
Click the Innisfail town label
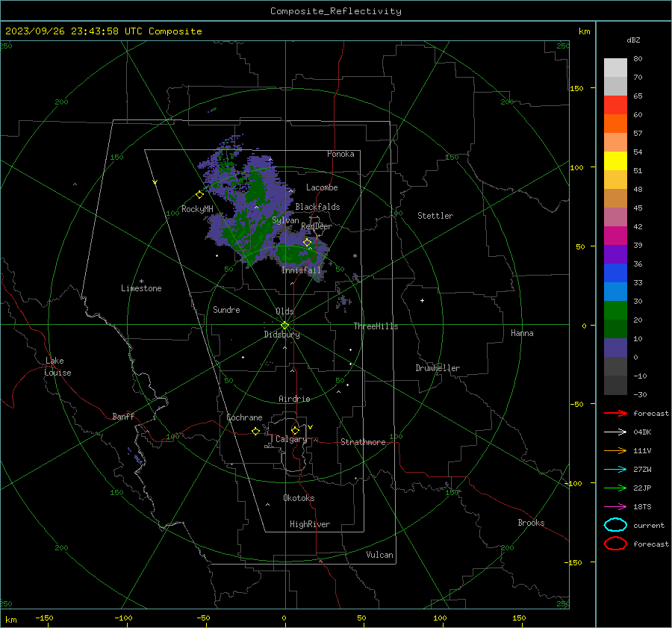click(x=302, y=270)
